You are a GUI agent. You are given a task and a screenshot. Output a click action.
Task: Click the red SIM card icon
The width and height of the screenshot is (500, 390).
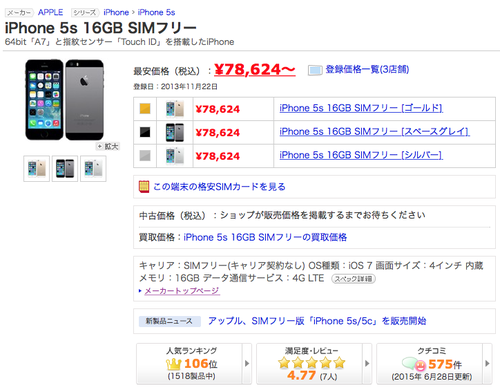144,187
